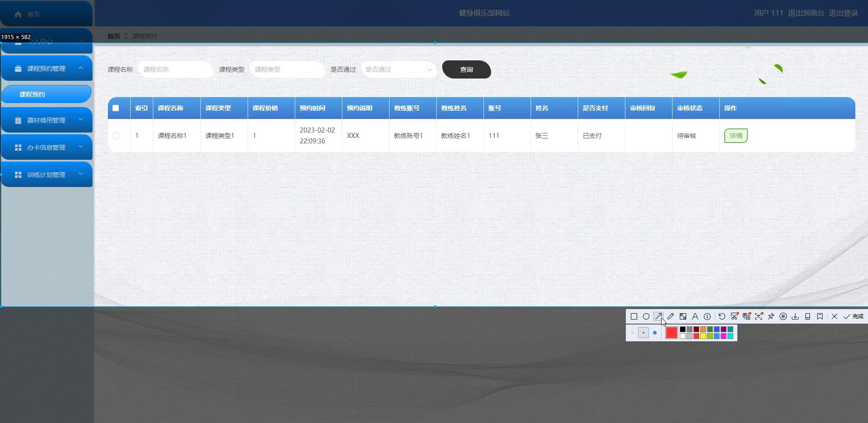Viewport: 868px width, 423px height.
Task: Start text recognition OCR tool
Action: (x=759, y=316)
